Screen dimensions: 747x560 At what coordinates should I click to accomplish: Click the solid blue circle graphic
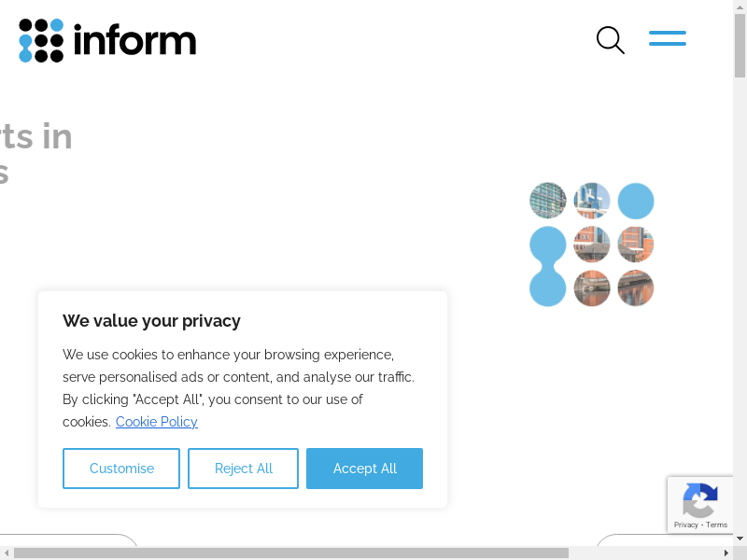636,201
